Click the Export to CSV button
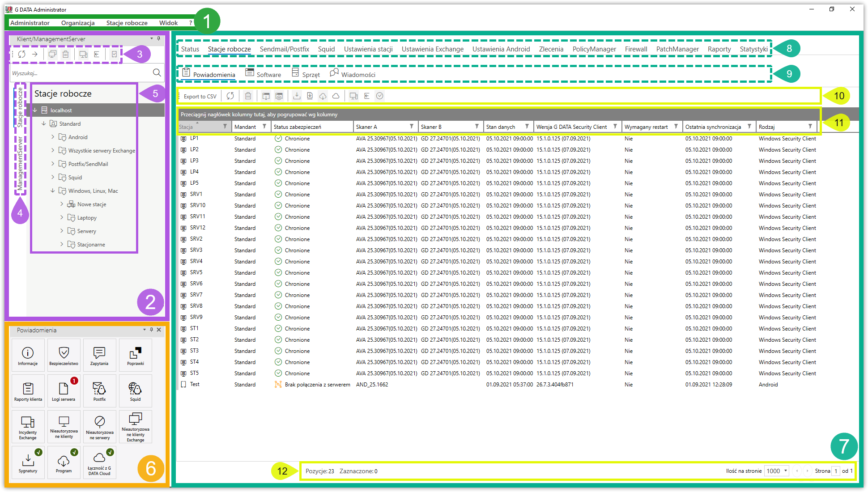 coord(200,96)
